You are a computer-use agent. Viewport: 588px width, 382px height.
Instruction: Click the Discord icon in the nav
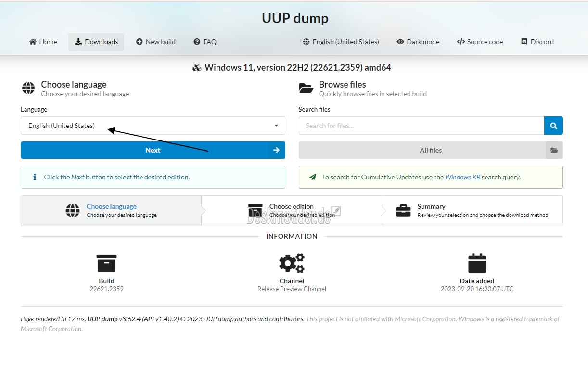(524, 42)
